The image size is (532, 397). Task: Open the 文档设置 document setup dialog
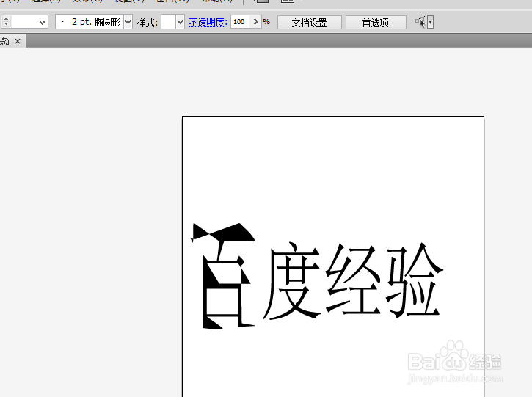click(x=310, y=23)
